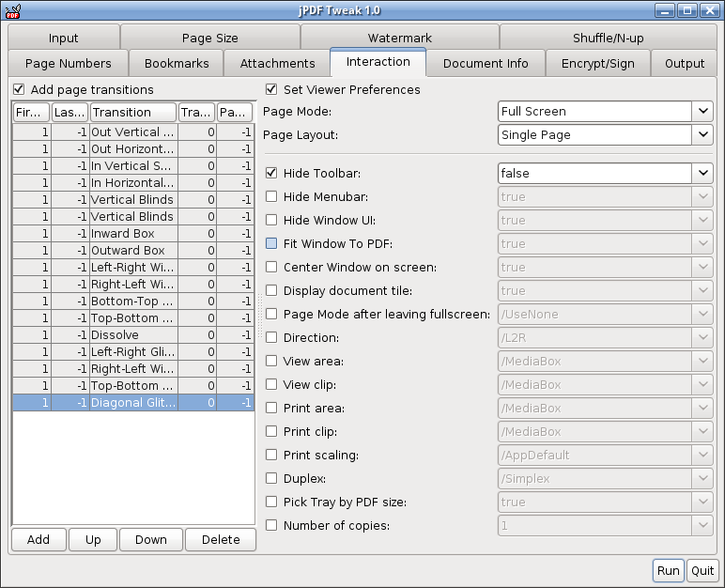This screenshot has height=588, width=725.
Task: Open the Number of copies combo box
Action: 605,526
